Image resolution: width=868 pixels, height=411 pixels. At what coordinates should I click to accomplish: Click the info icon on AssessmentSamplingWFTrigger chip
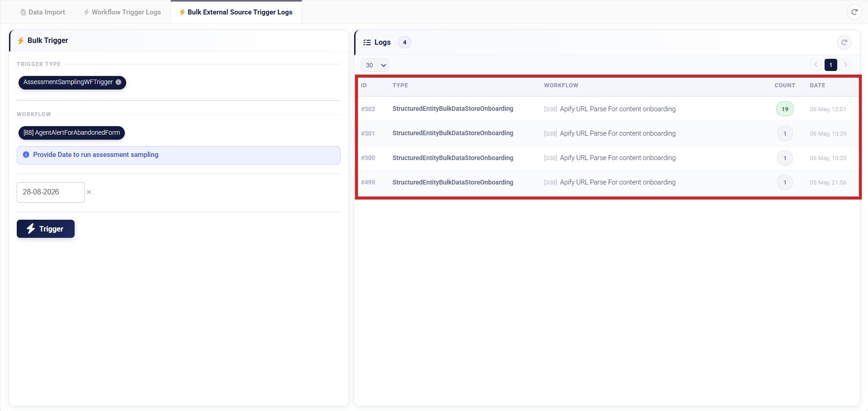(119, 82)
